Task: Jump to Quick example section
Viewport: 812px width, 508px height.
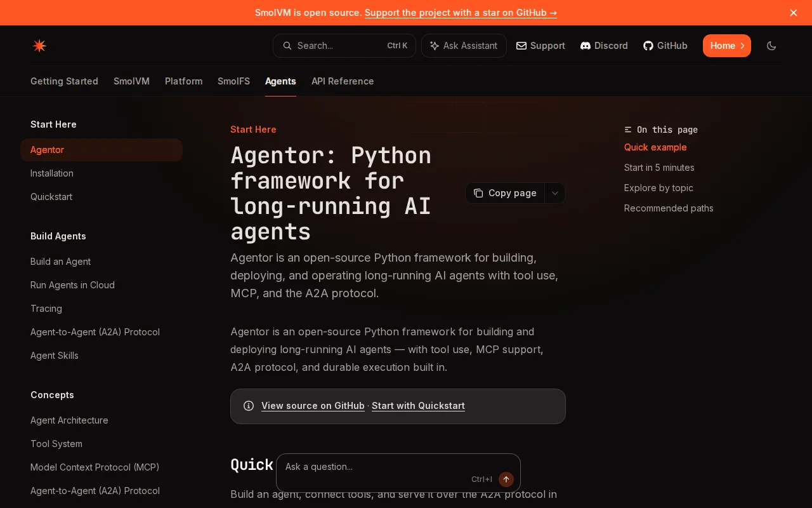Action: tap(655, 147)
